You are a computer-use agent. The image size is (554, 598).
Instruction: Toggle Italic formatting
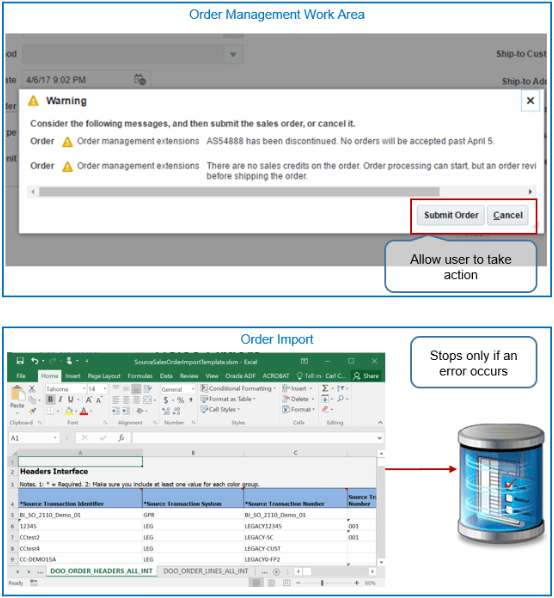(x=60, y=400)
